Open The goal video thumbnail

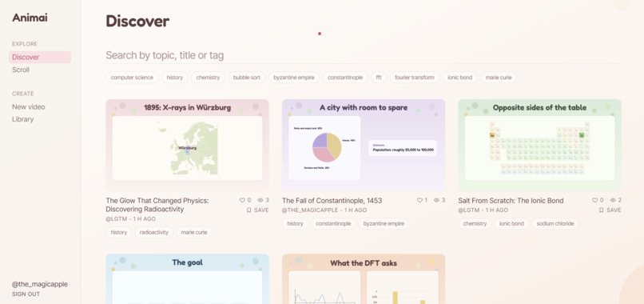187,279
